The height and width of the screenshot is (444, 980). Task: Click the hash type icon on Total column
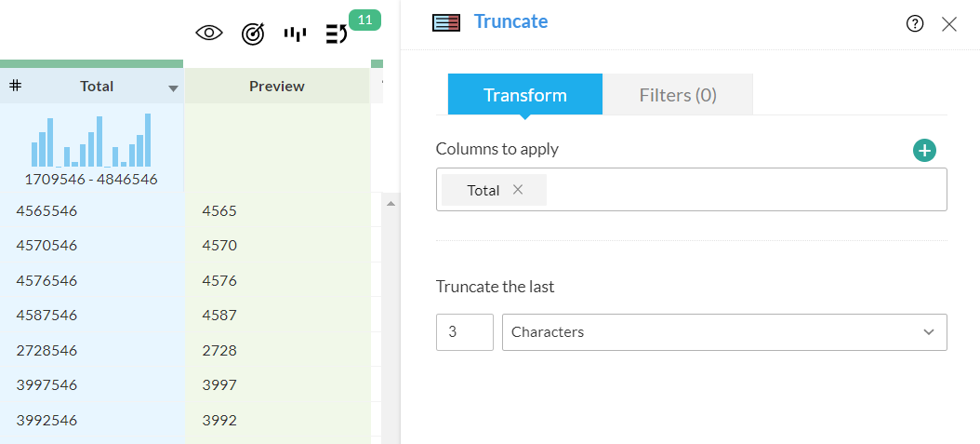tap(16, 86)
